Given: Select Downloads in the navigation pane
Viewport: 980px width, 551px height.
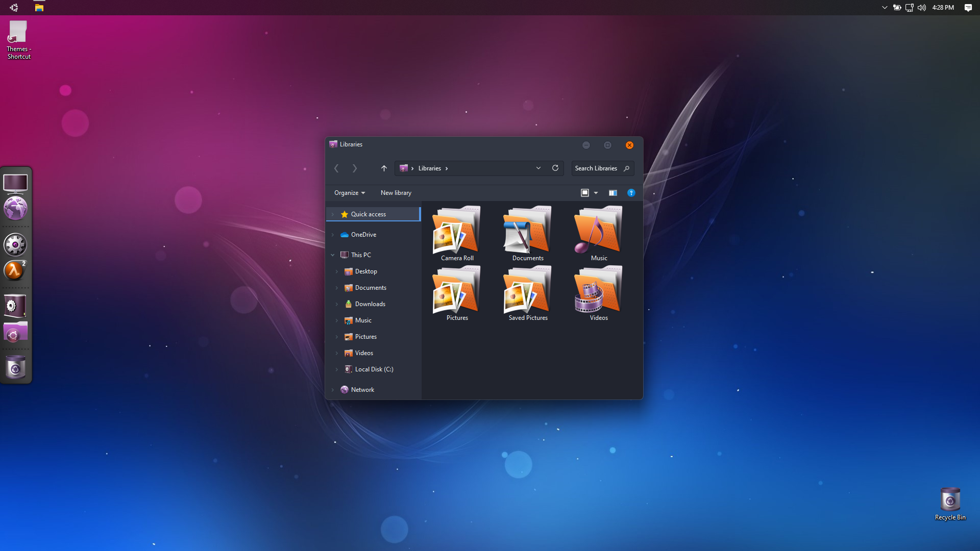Looking at the screenshot, I should (370, 304).
